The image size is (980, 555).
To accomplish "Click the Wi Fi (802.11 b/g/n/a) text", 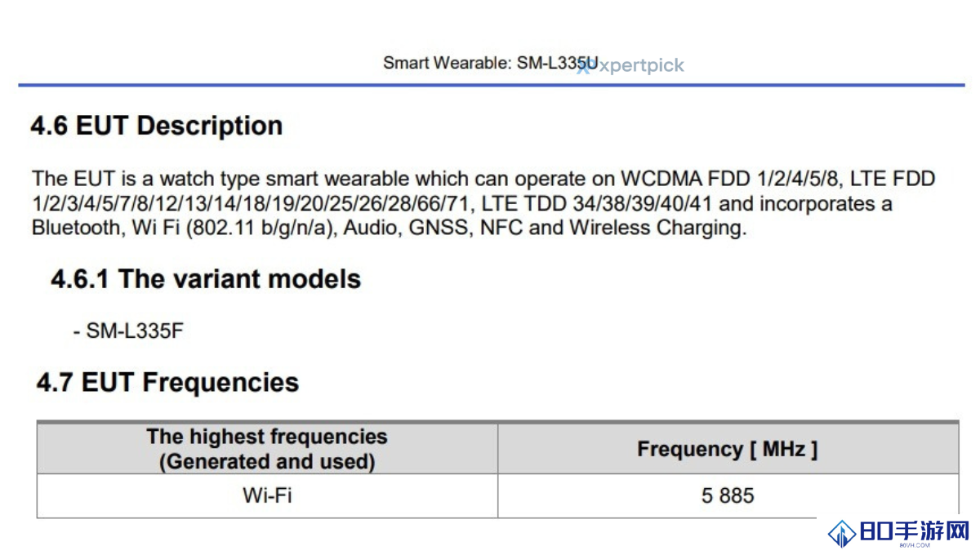I will click(x=234, y=228).
